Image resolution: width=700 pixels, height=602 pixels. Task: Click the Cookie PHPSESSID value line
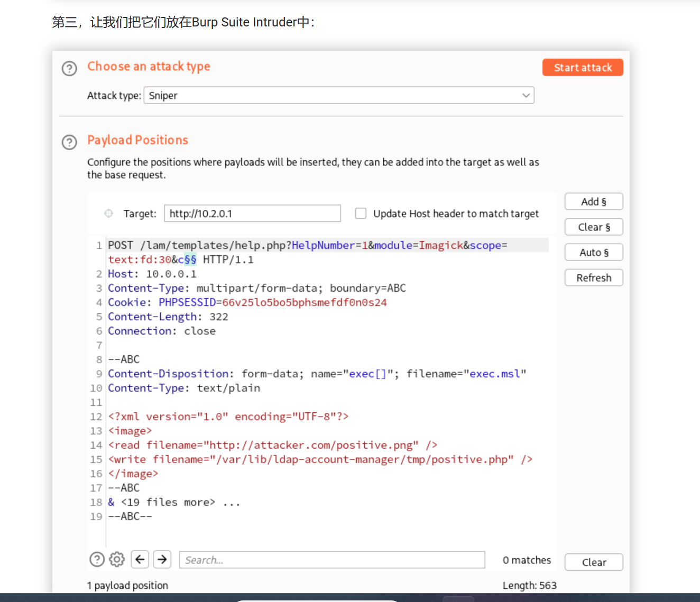coord(247,302)
